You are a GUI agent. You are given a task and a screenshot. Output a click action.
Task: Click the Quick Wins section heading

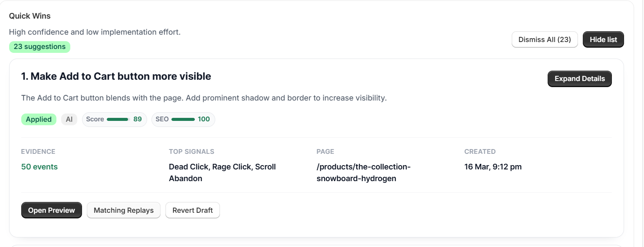[x=30, y=16]
